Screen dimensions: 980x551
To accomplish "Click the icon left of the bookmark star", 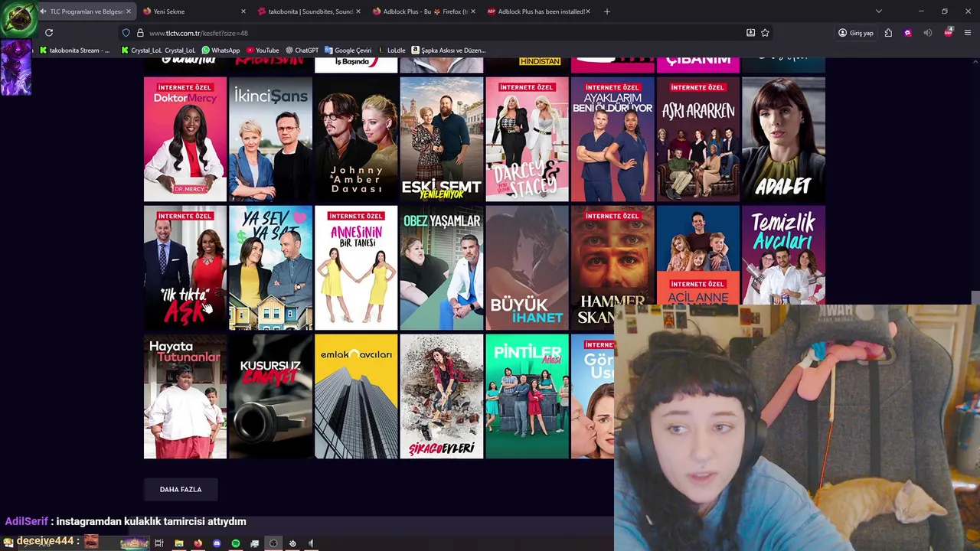I will 750,33.
